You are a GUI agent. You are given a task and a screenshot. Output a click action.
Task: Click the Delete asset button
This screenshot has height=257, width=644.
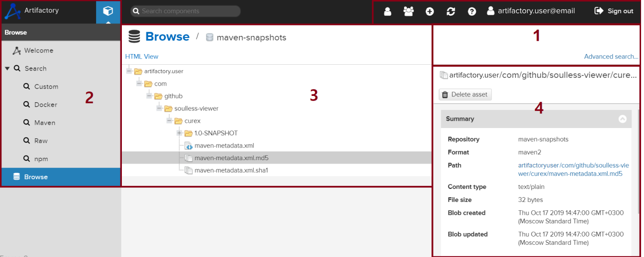point(465,94)
